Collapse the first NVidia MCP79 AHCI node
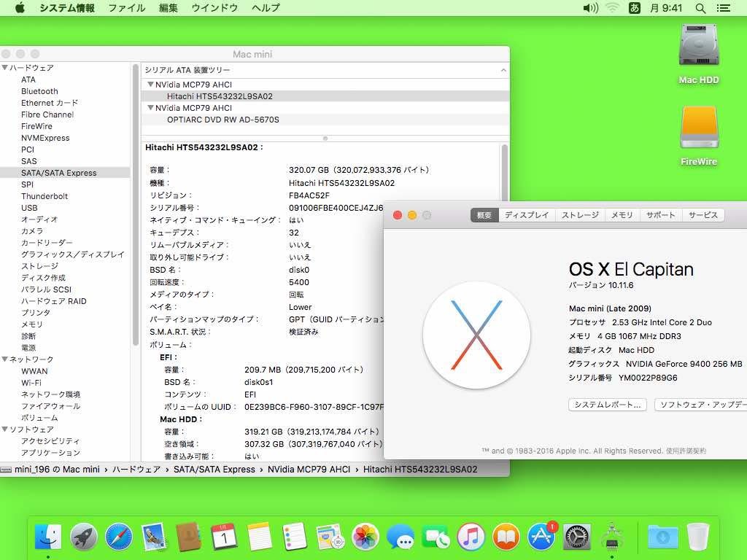The height and width of the screenshot is (560, 747). pos(150,85)
